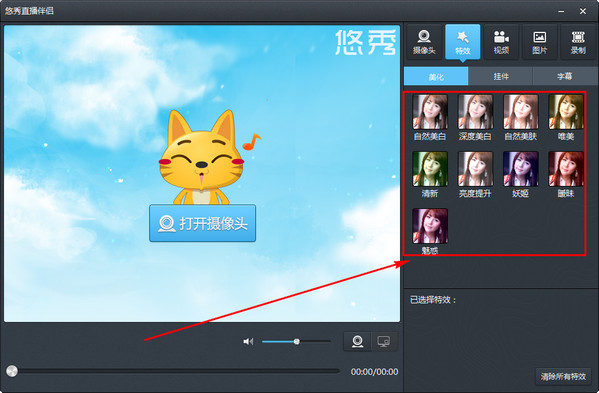This screenshot has width=599, height=393.
Task: Click the 清除所有特效 clear effects button
Action: coord(563,376)
